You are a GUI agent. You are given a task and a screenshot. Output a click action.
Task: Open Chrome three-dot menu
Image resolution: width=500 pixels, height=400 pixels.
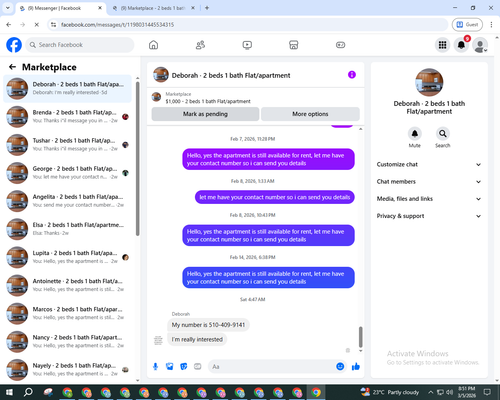[491, 25]
